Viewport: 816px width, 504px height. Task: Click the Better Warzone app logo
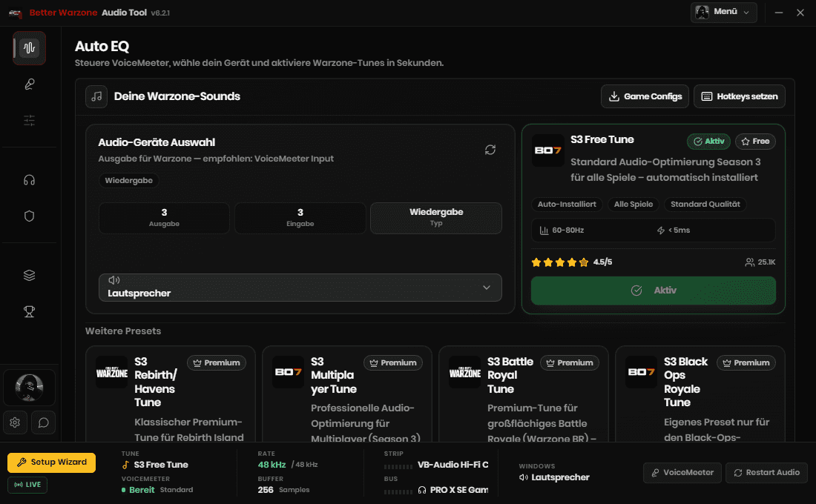pos(15,13)
